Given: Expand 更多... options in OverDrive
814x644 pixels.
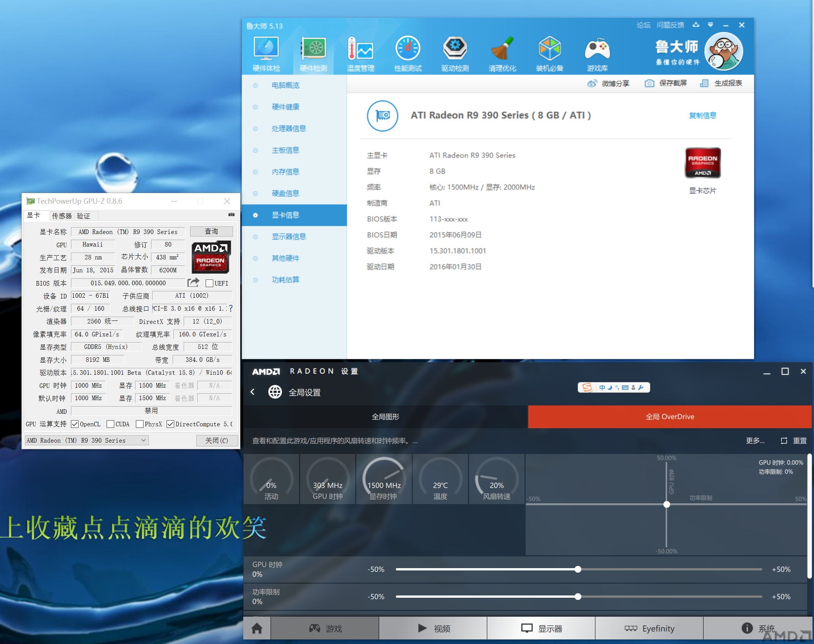Looking at the screenshot, I should coord(755,441).
